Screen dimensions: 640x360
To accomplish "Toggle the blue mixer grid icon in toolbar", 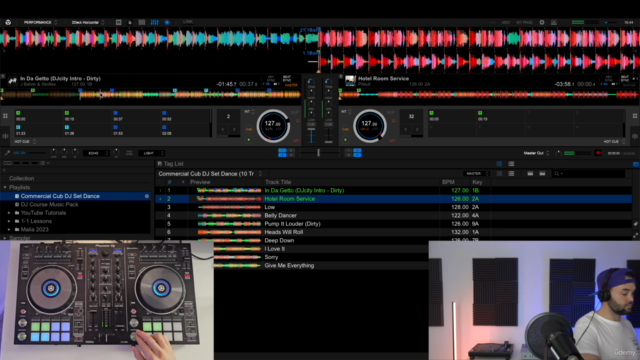I will [155, 22].
